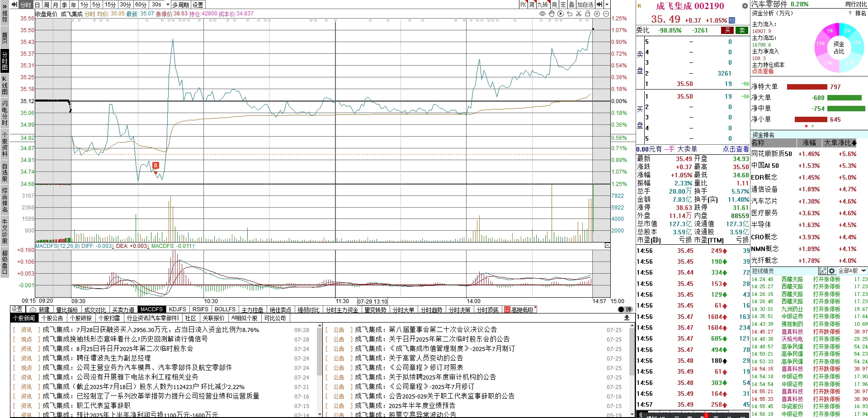Click the undo arrow icon above the chart
This screenshot has width=868, height=418.
pos(570,14)
